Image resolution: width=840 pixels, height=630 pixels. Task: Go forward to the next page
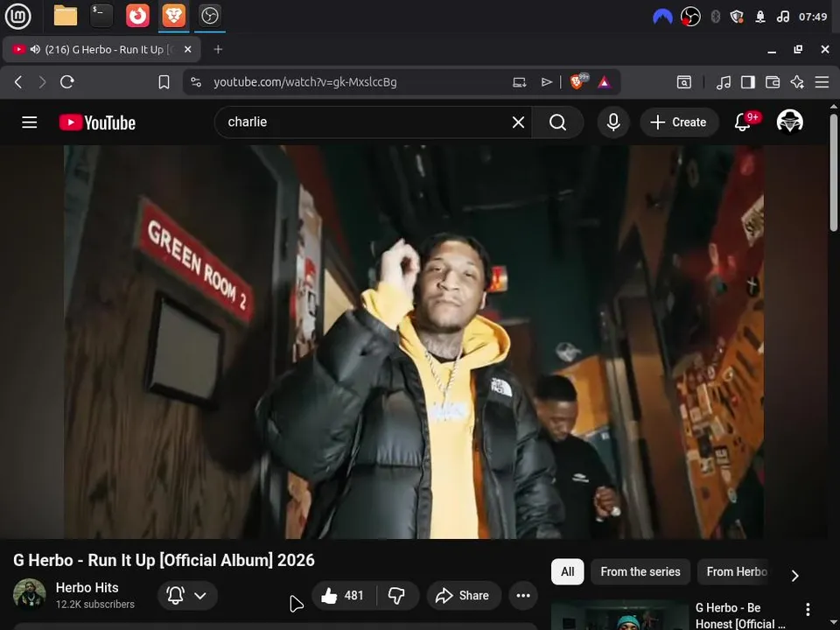[x=42, y=82]
